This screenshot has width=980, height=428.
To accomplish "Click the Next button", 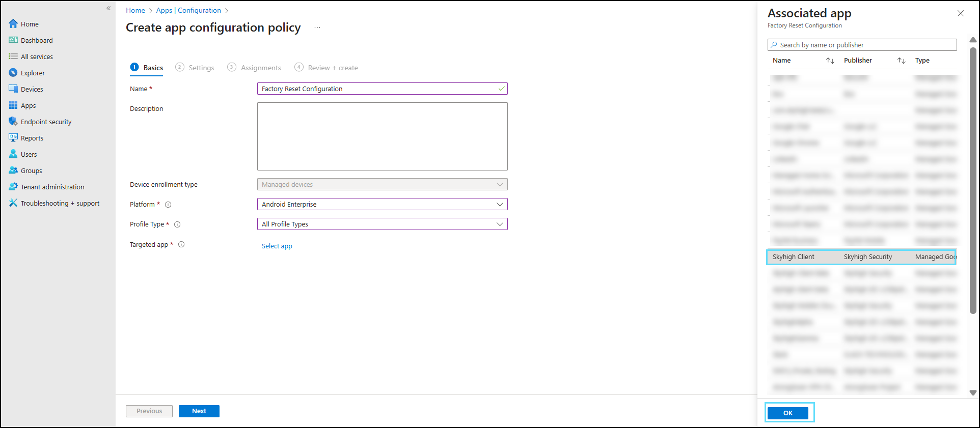I will click(x=199, y=411).
